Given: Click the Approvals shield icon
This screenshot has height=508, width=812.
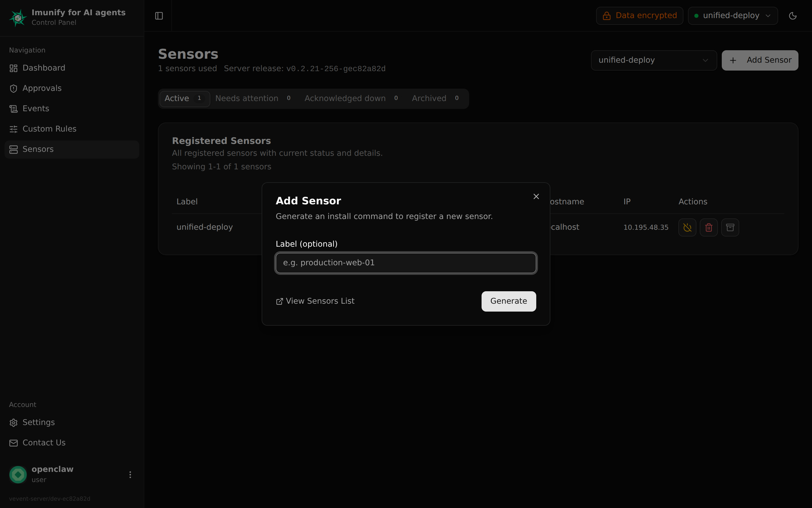Looking at the screenshot, I should [x=14, y=89].
